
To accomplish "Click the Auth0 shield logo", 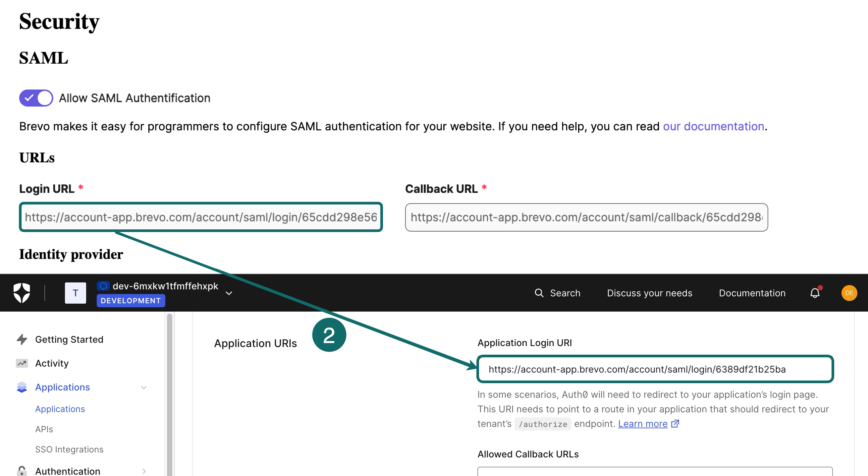I will pyautogui.click(x=22, y=292).
